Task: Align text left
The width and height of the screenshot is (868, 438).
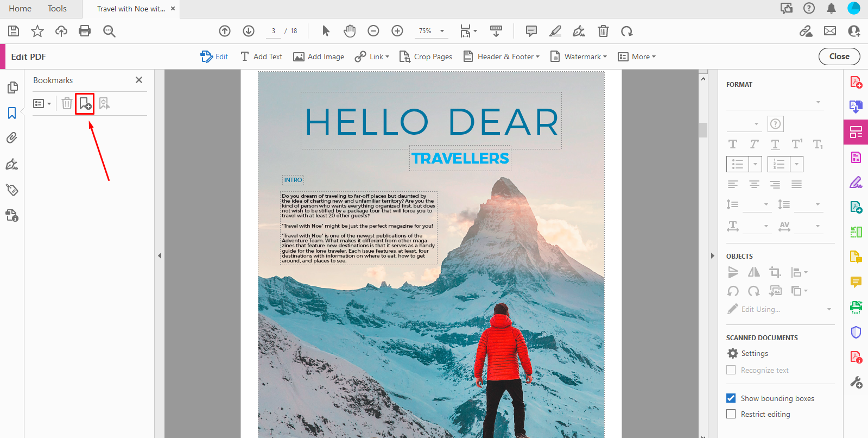Action: [x=733, y=184]
